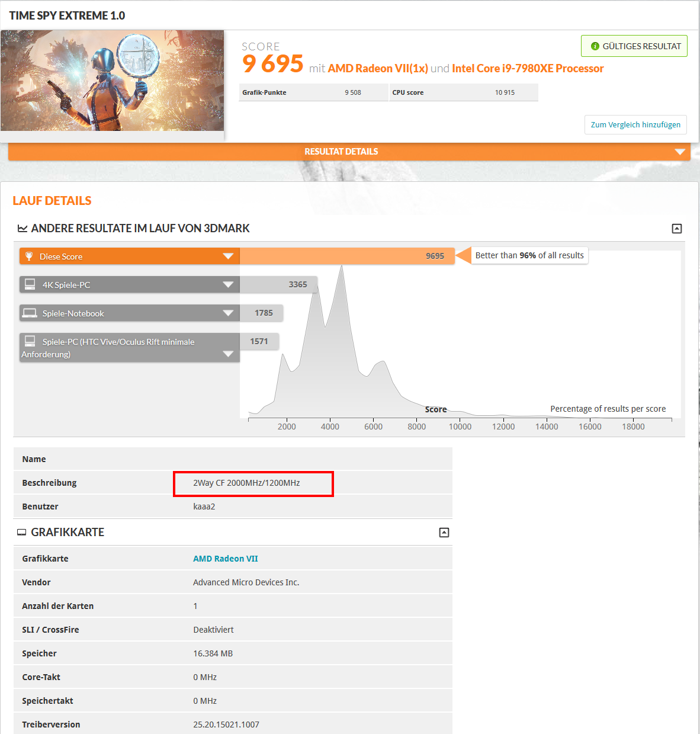Click the Better than 96% of all results label
Image resolution: width=700 pixels, height=734 pixels.
pyautogui.click(x=529, y=255)
